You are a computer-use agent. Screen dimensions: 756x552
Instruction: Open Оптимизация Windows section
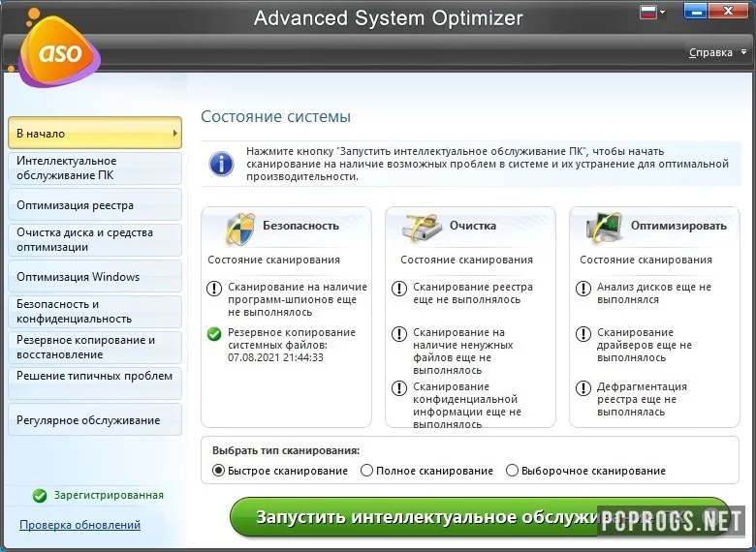pyautogui.click(x=95, y=276)
